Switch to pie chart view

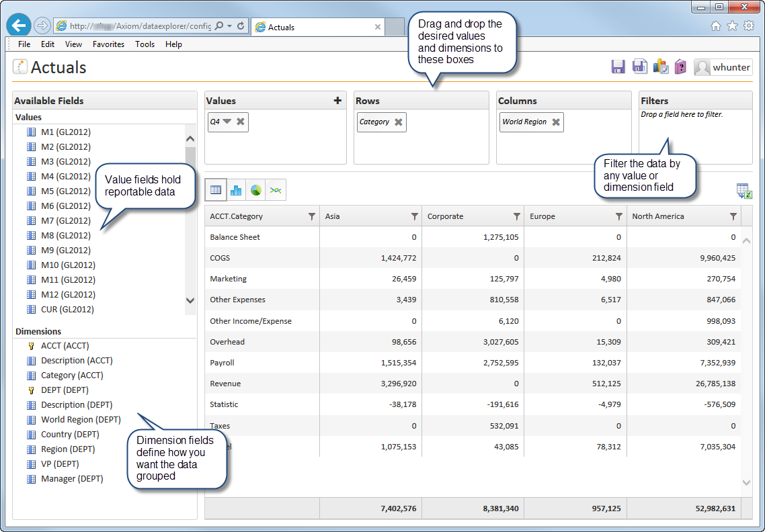tap(255, 190)
